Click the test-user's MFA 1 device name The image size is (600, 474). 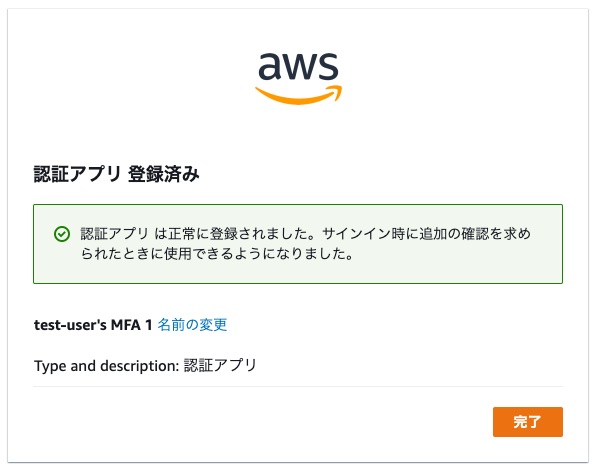point(93,325)
